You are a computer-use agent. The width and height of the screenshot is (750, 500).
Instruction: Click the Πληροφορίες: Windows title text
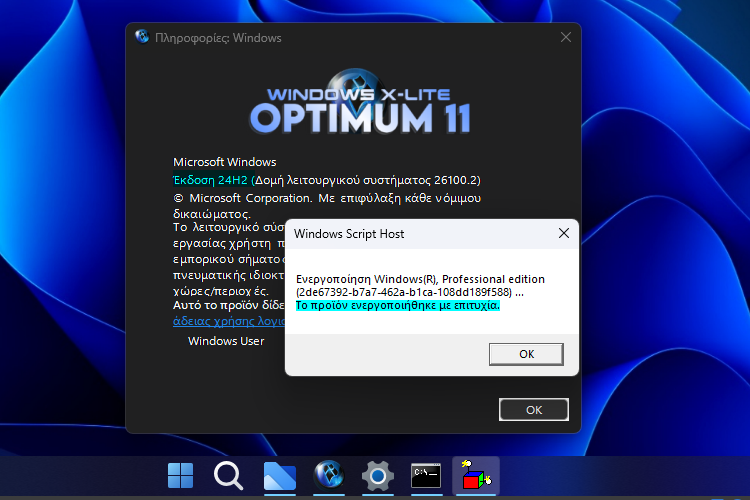tap(218, 38)
